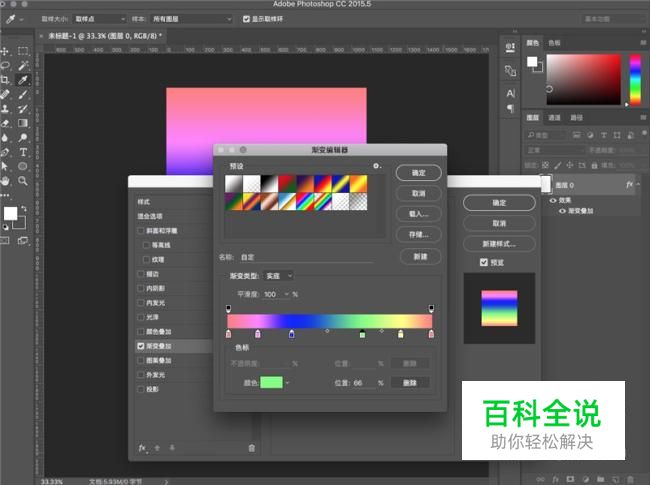Click the gear icon above gradient presets

(x=376, y=166)
